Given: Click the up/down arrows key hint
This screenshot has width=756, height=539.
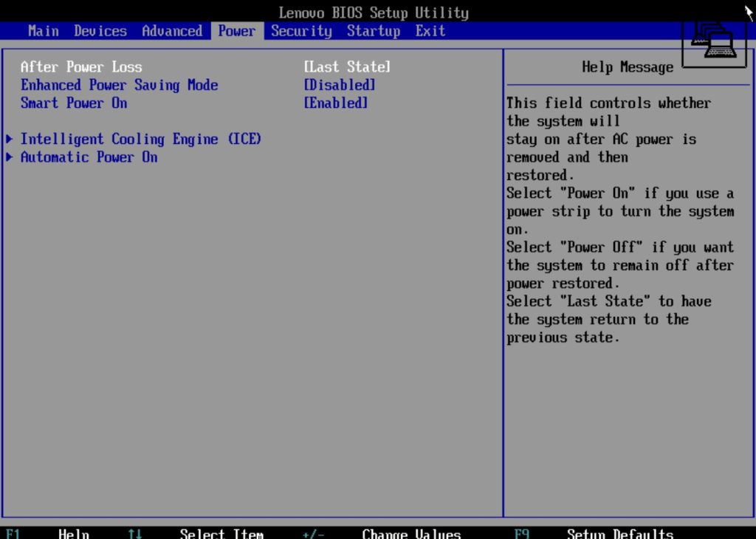Looking at the screenshot, I should click(135, 533).
